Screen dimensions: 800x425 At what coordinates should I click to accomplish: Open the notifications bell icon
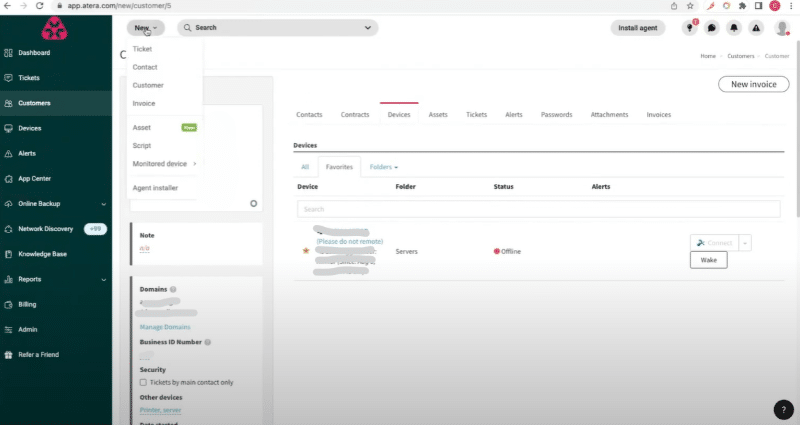(x=734, y=28)
